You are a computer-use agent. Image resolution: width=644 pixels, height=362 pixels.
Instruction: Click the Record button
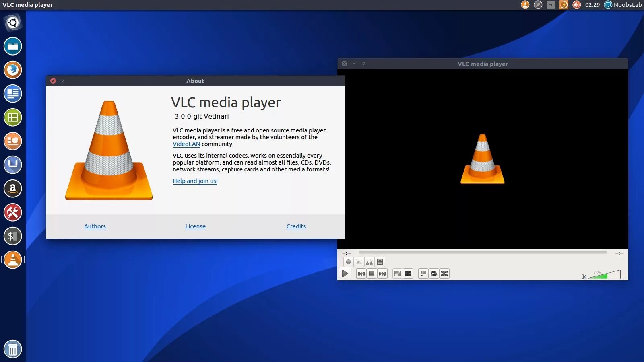(349, 262)
